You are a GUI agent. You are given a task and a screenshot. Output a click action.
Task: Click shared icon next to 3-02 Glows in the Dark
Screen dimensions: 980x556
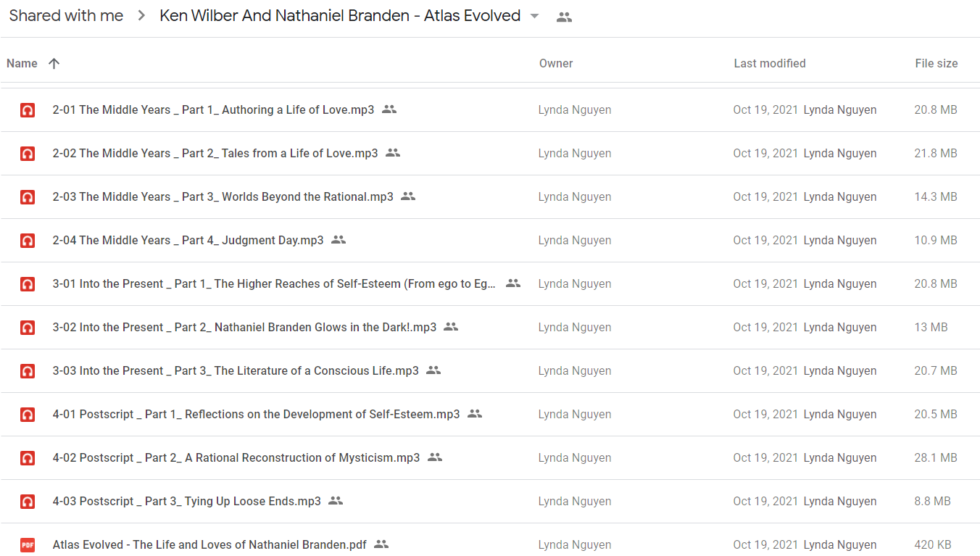click(x=451, y=327)
